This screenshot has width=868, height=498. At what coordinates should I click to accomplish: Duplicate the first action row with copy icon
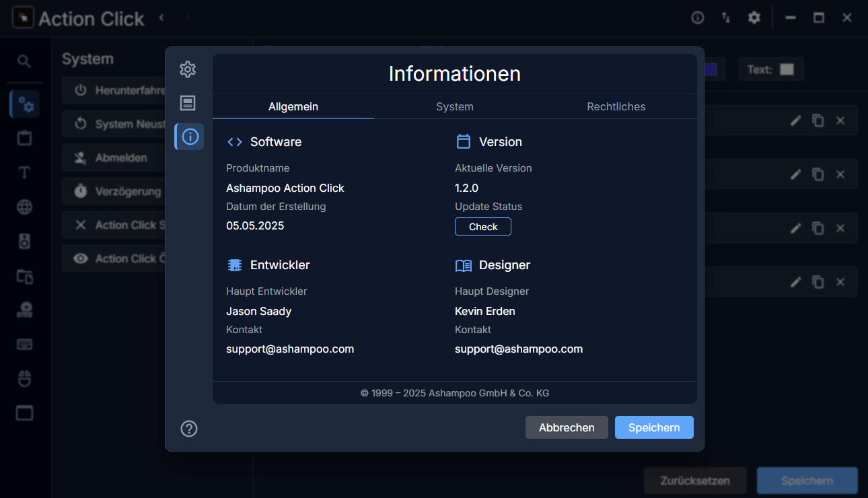(818, 120)
